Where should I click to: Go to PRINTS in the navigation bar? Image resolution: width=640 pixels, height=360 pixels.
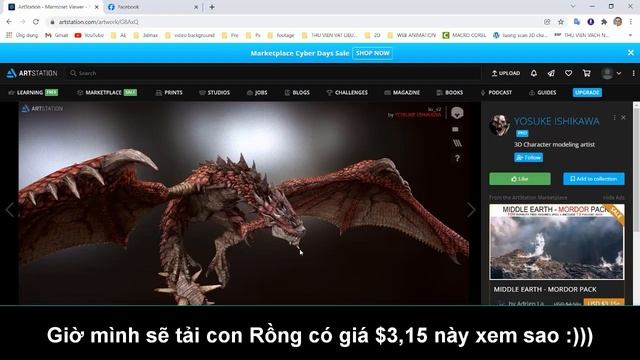click(x=169, y=93)
